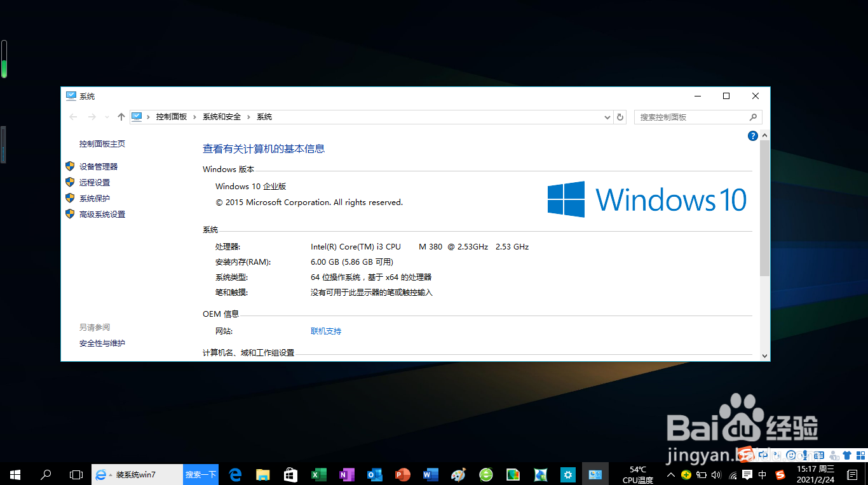This screenshot has height=485, width=868.
Task: Open File Explorer from the taskbar
Action: (263, 474)
